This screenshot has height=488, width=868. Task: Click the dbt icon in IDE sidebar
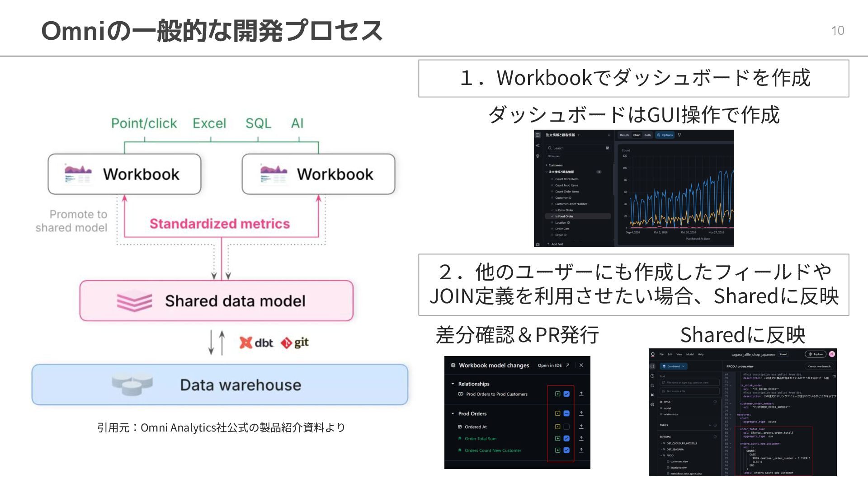click(x=652, y=395)
